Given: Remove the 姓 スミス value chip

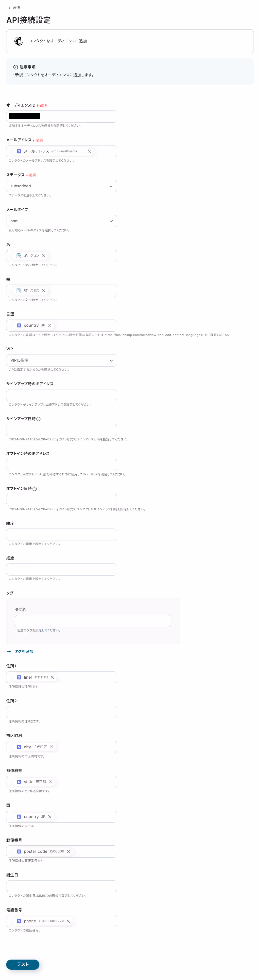Looking at the screenshot, I should (x=44, y=291).
